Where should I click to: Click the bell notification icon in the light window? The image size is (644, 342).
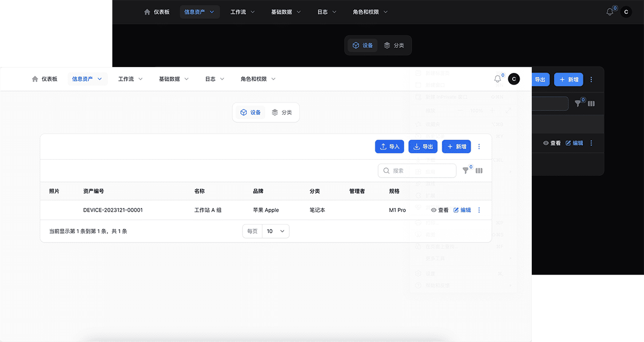[497, 79]
